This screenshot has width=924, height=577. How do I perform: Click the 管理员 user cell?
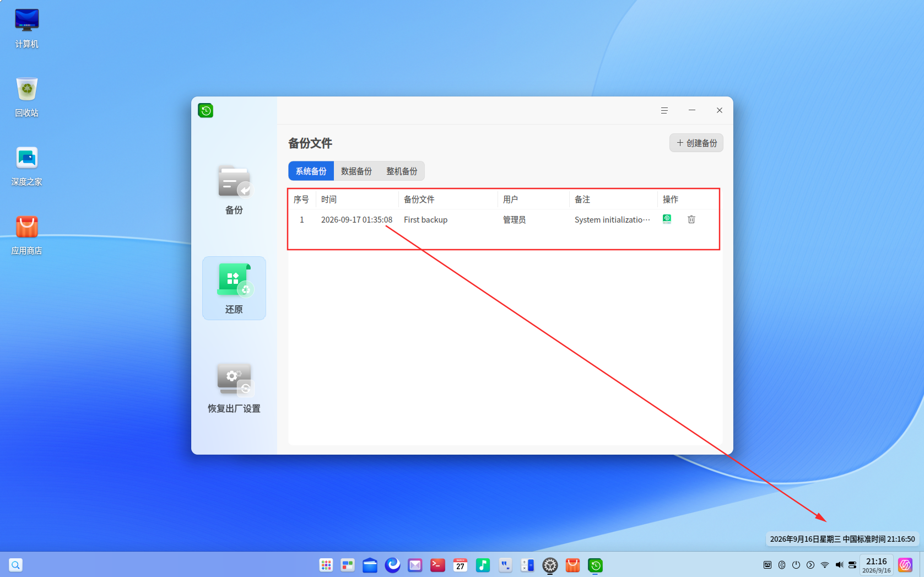[x=514, y=219]
